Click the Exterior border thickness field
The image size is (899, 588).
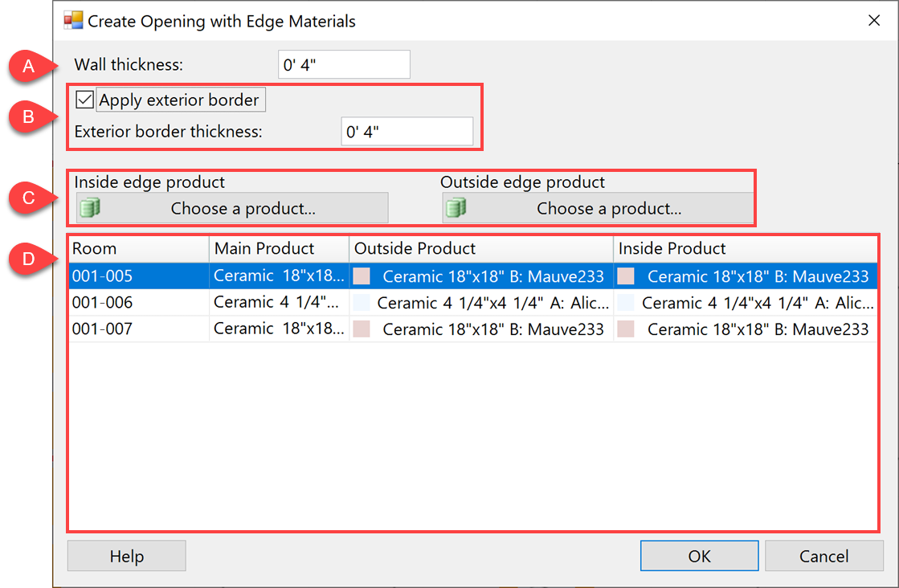pyautogui.click(x=407, y=131)
